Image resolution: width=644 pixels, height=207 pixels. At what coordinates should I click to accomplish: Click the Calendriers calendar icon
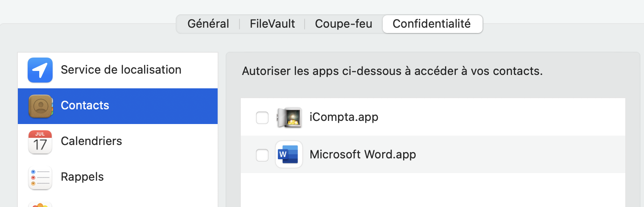click(x=40, y=141)
